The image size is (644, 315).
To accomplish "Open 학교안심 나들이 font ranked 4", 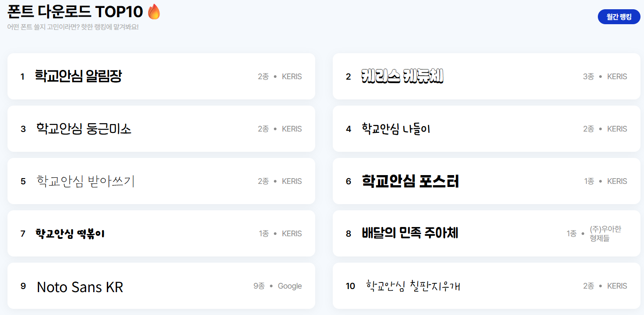I will (x=487, y=129).
